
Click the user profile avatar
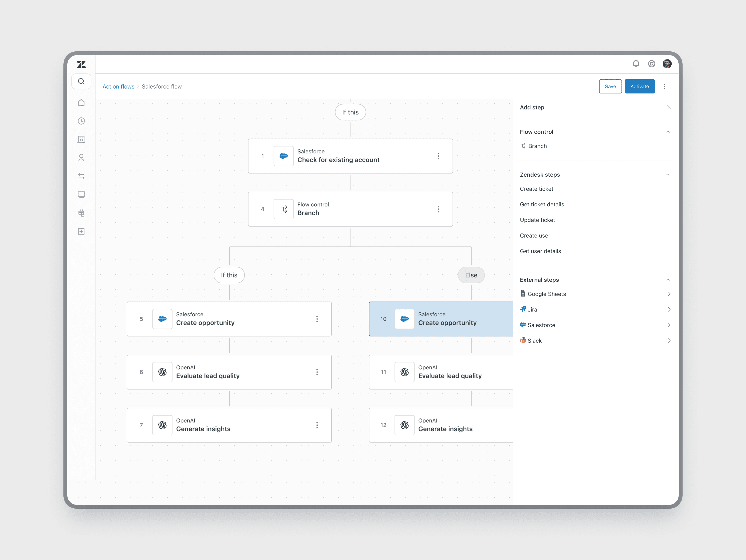(667, 64)
